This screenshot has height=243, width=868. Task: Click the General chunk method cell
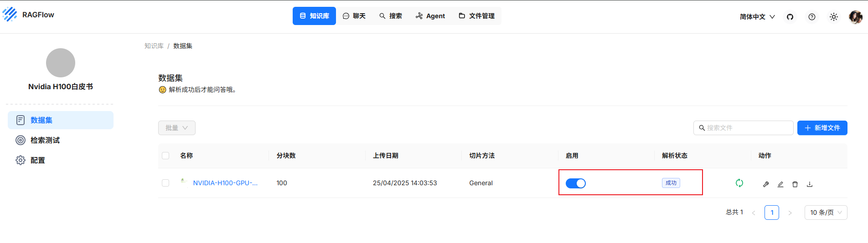(481, 183)
